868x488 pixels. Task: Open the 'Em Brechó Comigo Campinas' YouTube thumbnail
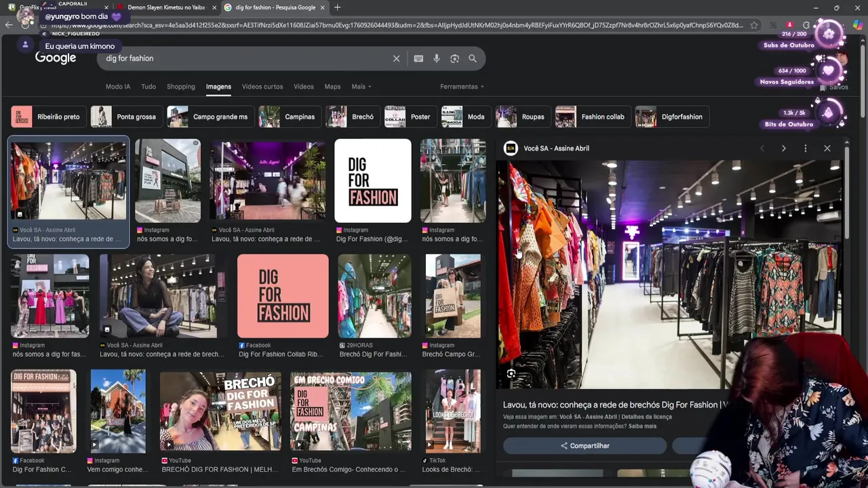pos(351,411)
